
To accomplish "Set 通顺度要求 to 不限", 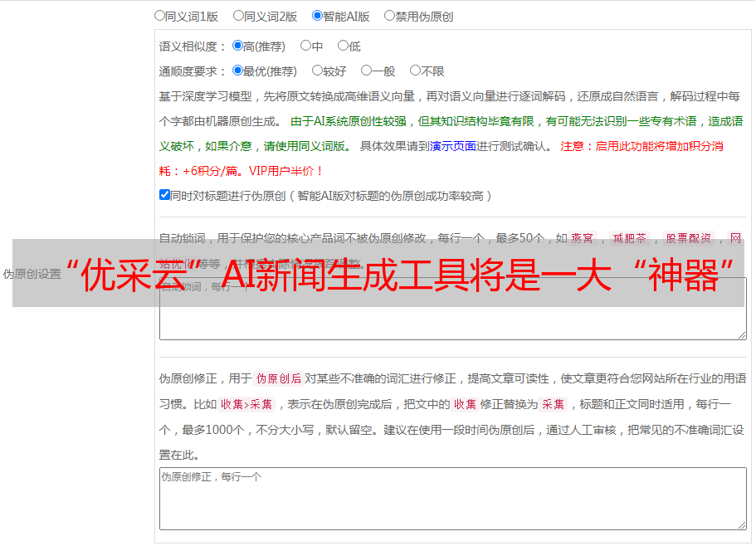I will coord(415,71).
